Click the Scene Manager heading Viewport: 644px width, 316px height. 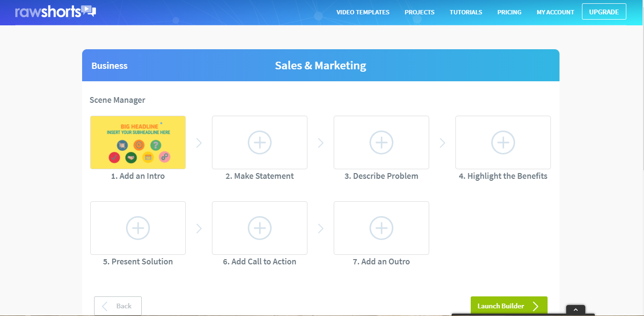pos(117,100)
